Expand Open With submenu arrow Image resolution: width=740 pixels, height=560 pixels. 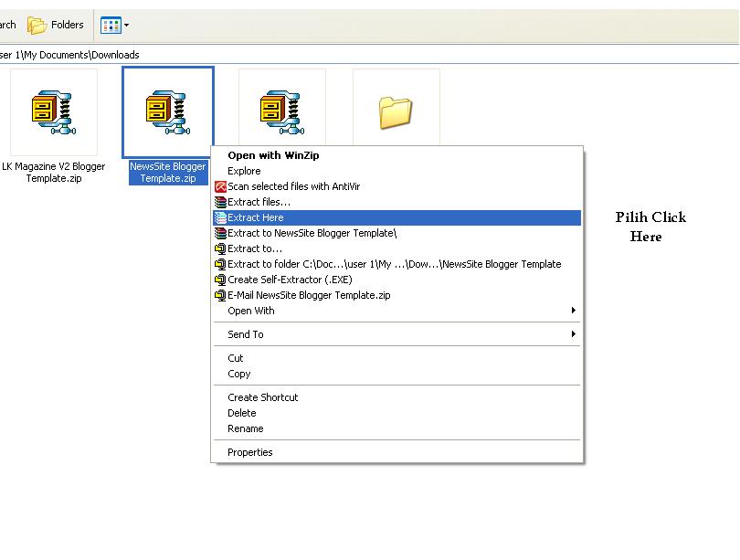[574, 311]
